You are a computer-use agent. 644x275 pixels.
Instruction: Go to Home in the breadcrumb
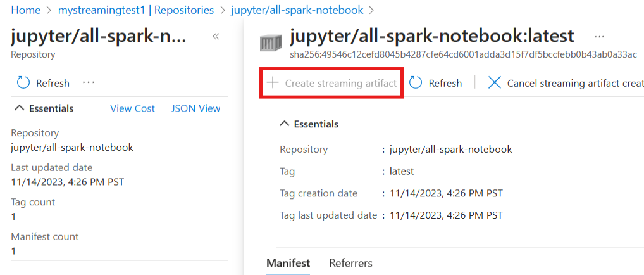25,10
